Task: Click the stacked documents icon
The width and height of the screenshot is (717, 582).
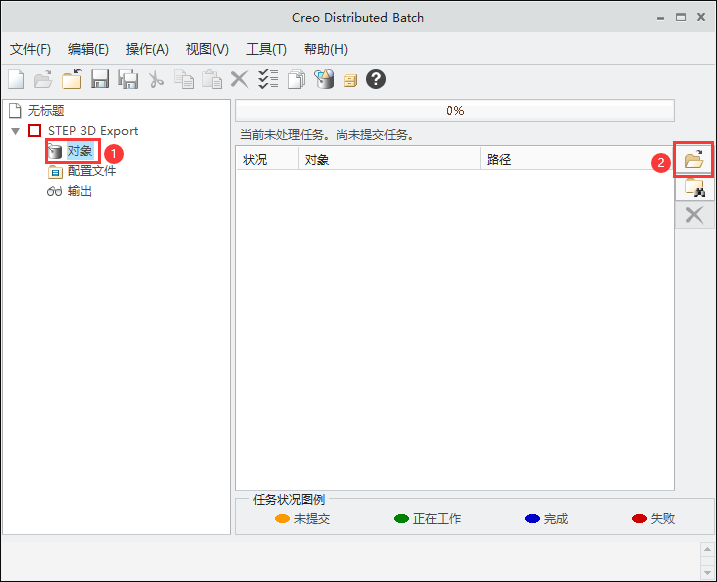Action: (x=296, y=79)
